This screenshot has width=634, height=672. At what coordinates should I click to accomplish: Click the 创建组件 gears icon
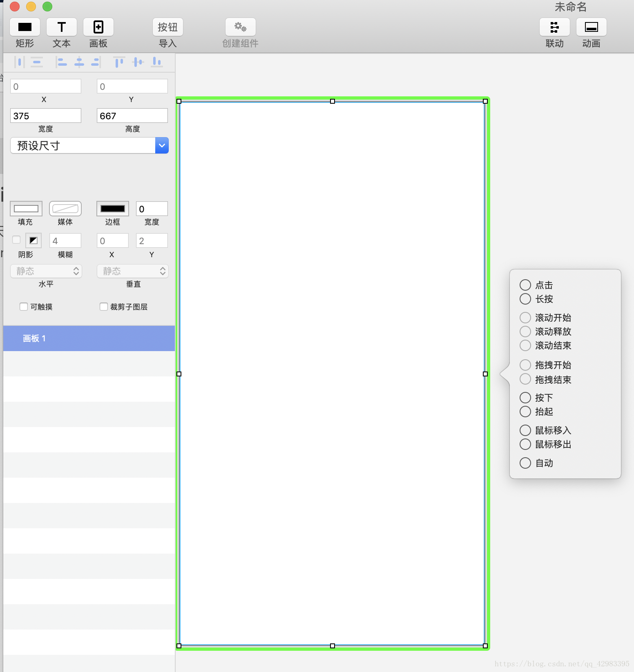point(241,27)
